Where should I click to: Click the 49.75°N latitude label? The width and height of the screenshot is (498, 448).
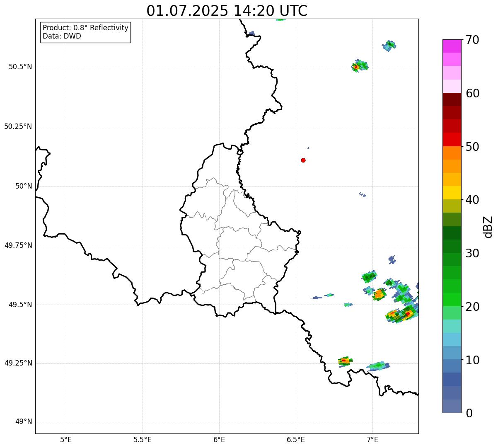[18, 245]
